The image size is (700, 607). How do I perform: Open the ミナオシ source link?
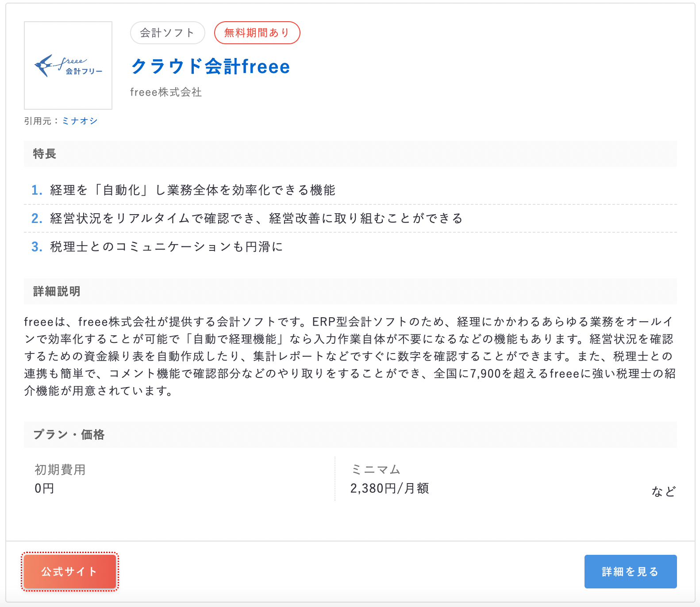80,121
